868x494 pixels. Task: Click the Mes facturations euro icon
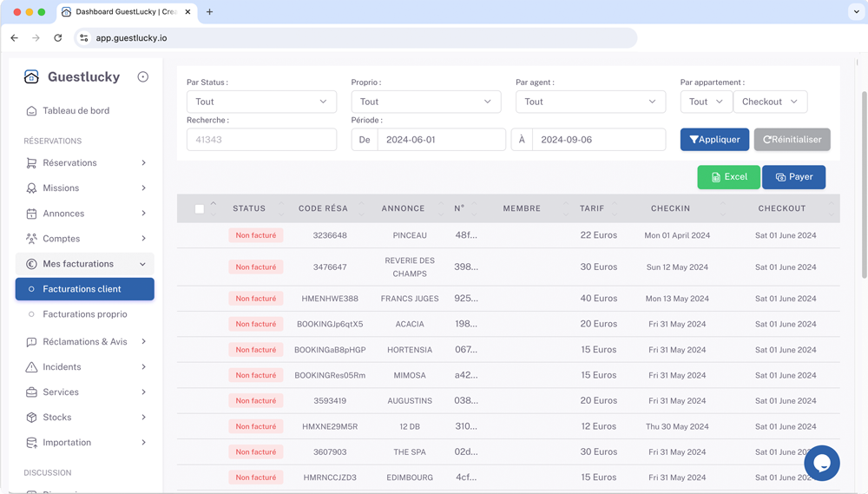pos(31,264)
